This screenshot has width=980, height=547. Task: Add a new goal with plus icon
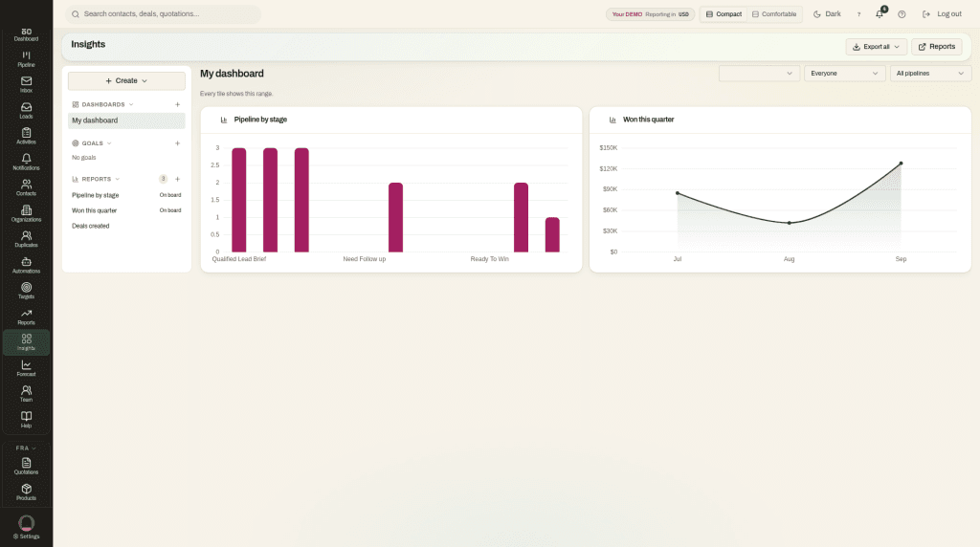tap(177, 143)
